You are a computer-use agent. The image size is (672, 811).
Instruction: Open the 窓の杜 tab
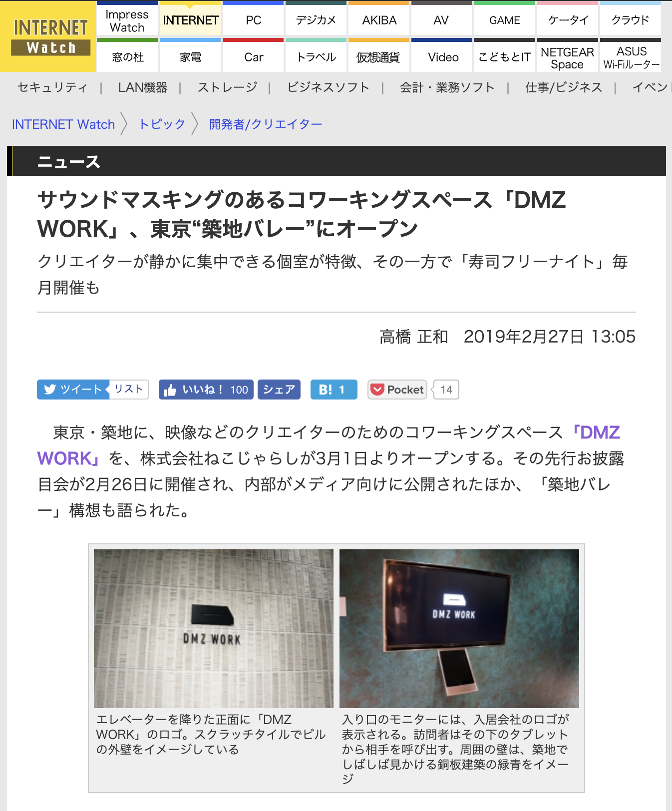[127, 55]
